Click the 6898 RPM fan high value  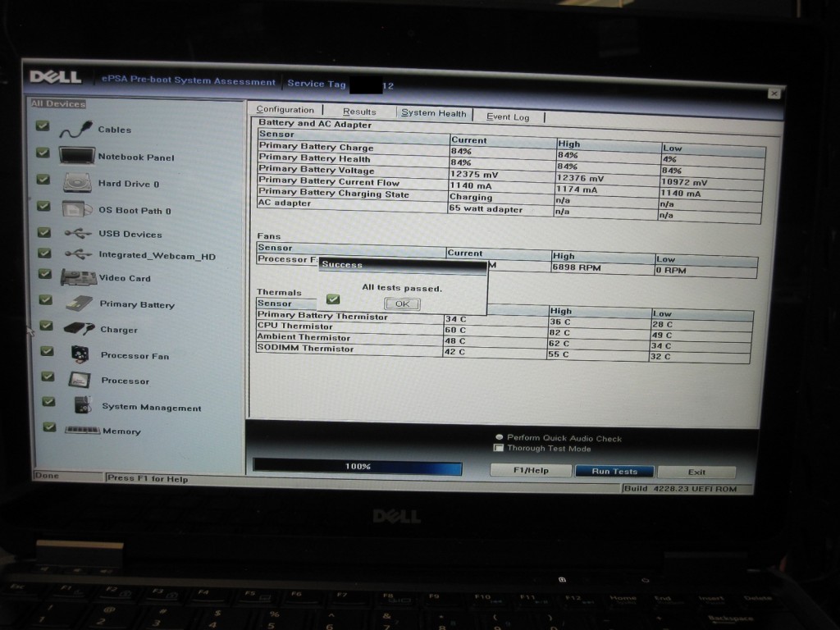577,267
